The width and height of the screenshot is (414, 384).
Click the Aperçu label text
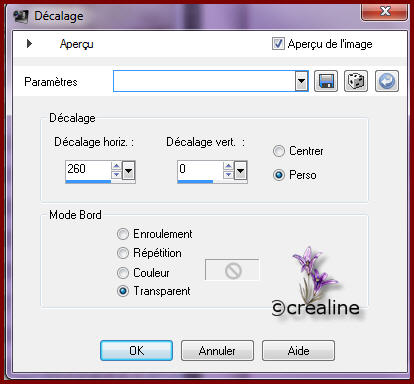[76, 44]
